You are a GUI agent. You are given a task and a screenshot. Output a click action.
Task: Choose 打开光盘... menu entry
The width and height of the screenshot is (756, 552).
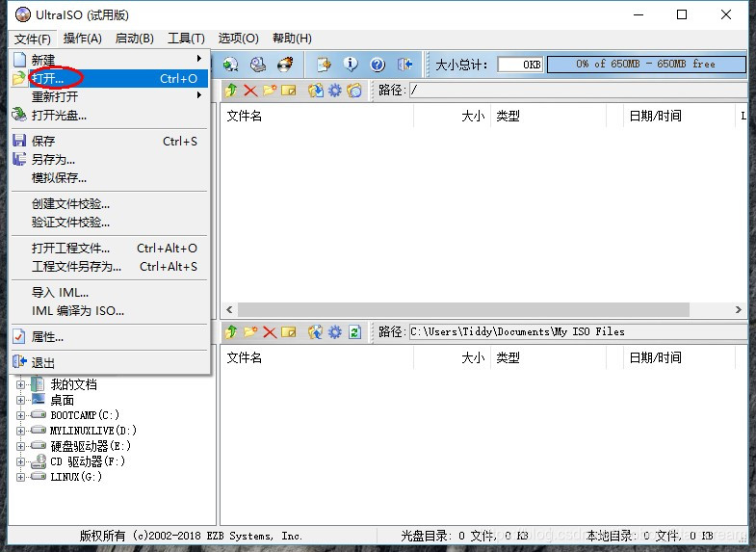coord(110,115)
